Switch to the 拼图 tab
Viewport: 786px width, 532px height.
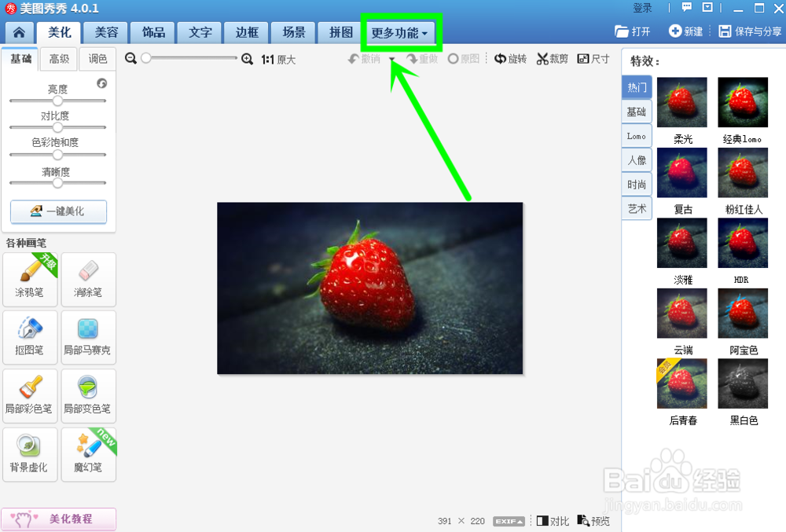(340, 32)
